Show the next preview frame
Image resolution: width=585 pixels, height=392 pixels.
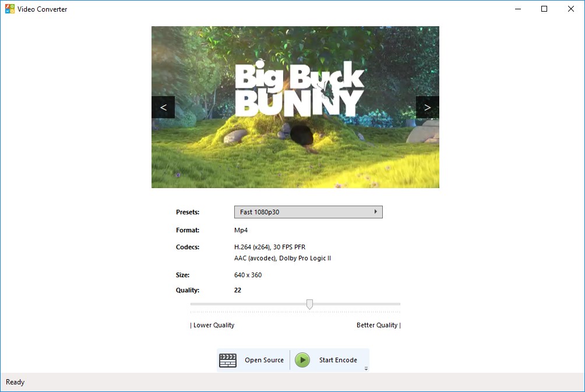click(x=428, y=107)
